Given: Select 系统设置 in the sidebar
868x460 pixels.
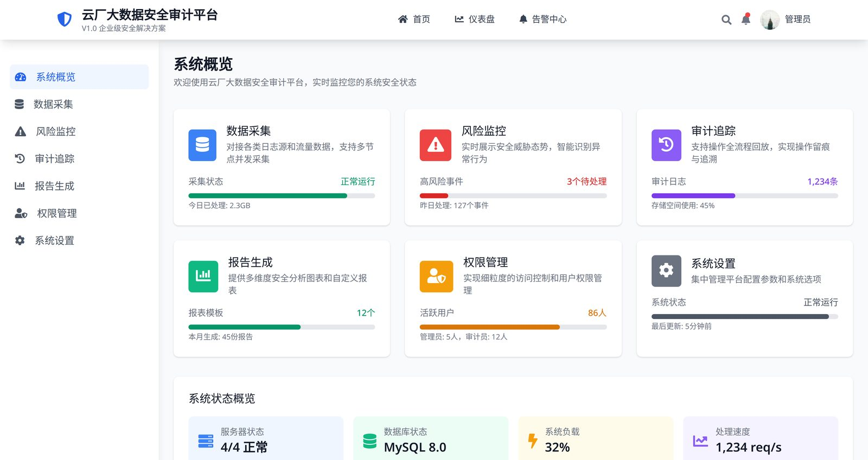Looking at the screenshot, I should 79,240.
